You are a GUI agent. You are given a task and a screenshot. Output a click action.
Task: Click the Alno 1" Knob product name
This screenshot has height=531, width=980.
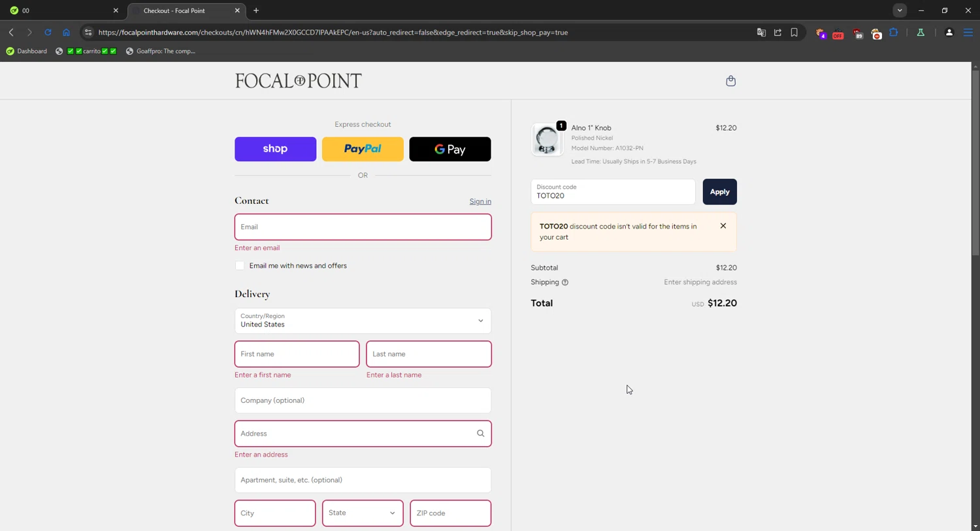[591, 128]
